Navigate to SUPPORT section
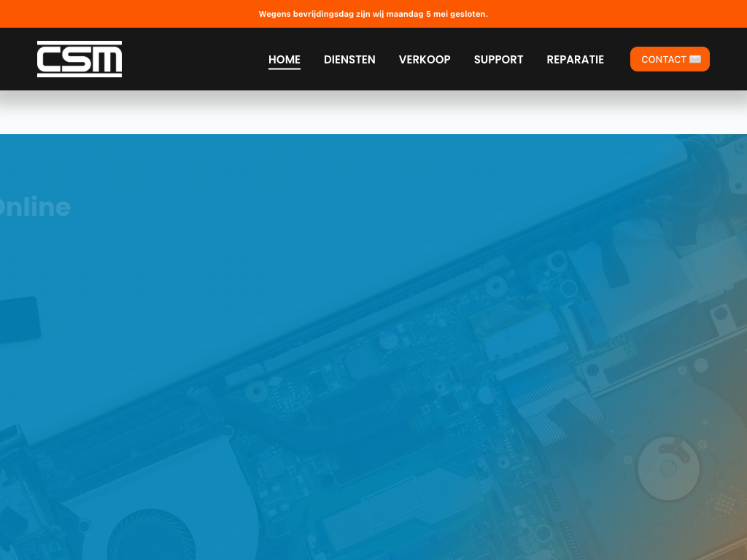 point(498,59)
